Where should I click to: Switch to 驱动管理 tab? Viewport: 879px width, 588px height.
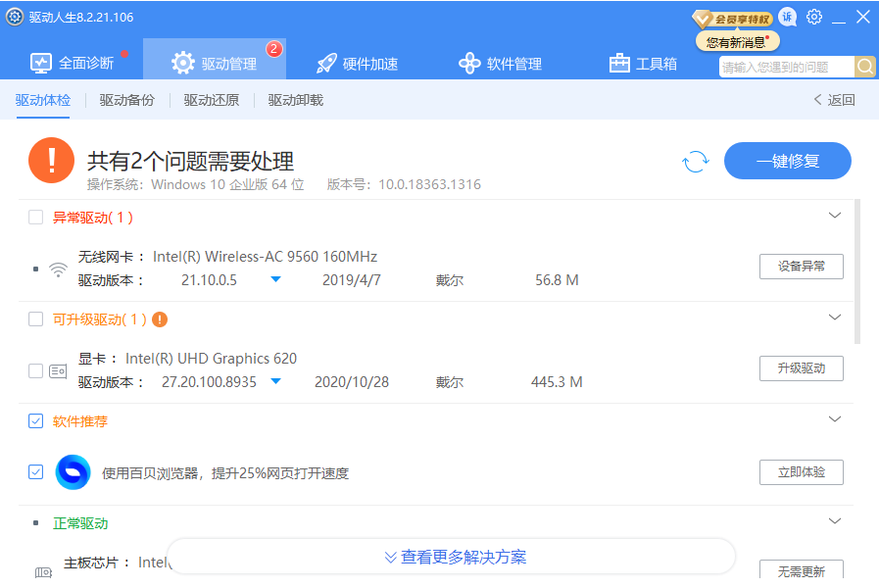click(x=215, y=59)
